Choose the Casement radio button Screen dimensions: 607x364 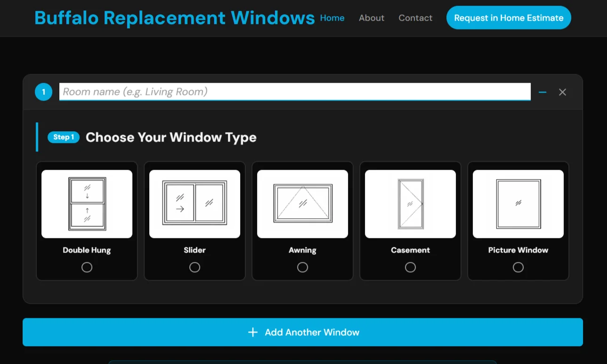(410, 267)
